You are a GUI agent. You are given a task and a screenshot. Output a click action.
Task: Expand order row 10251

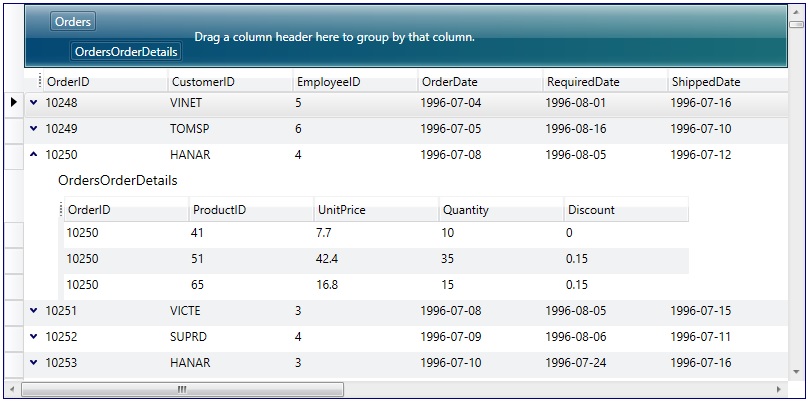click(x=33, y=311)
